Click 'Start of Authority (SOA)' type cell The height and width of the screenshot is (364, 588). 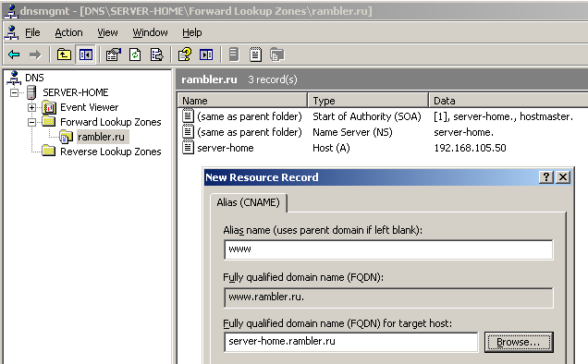click(x=367, y=116)
